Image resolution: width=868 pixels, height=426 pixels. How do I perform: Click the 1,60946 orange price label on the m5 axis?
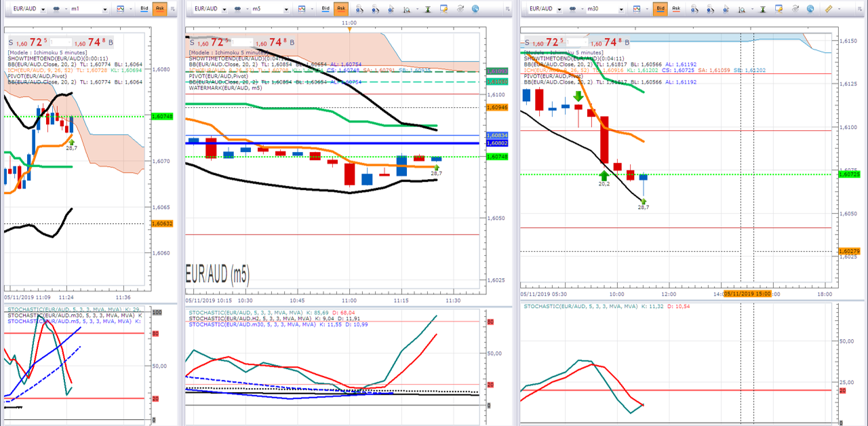(497, 107)
